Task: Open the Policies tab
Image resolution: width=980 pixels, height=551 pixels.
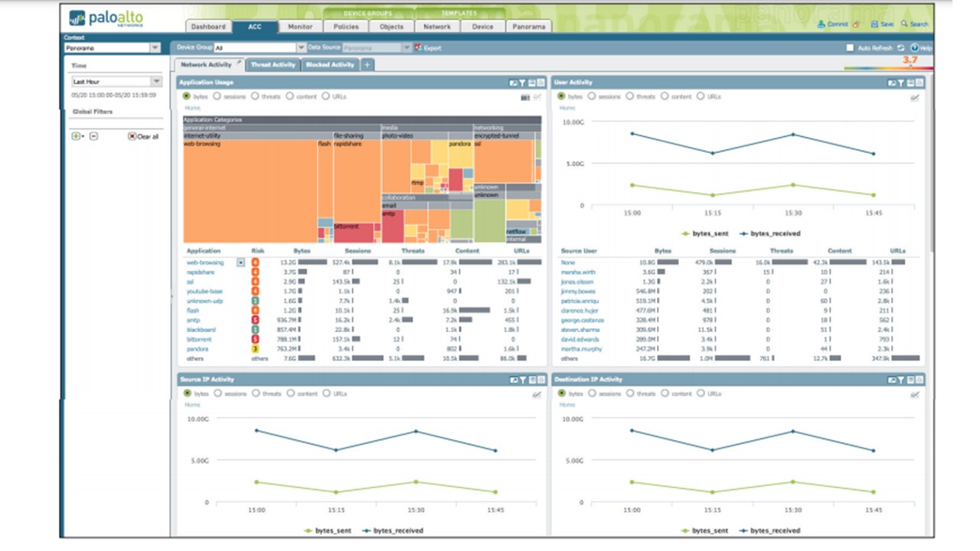Action: coord(346,26)
